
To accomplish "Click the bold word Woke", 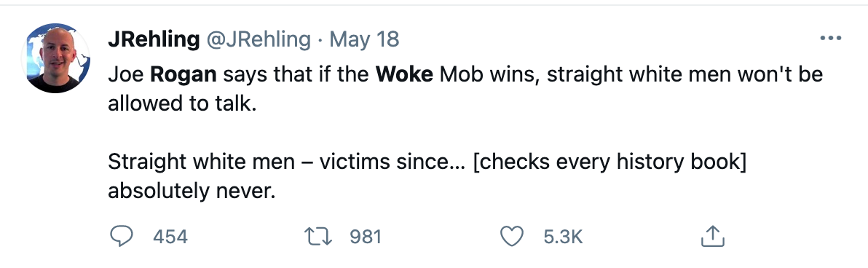I will pyautogui.click(x=404, y=75).
